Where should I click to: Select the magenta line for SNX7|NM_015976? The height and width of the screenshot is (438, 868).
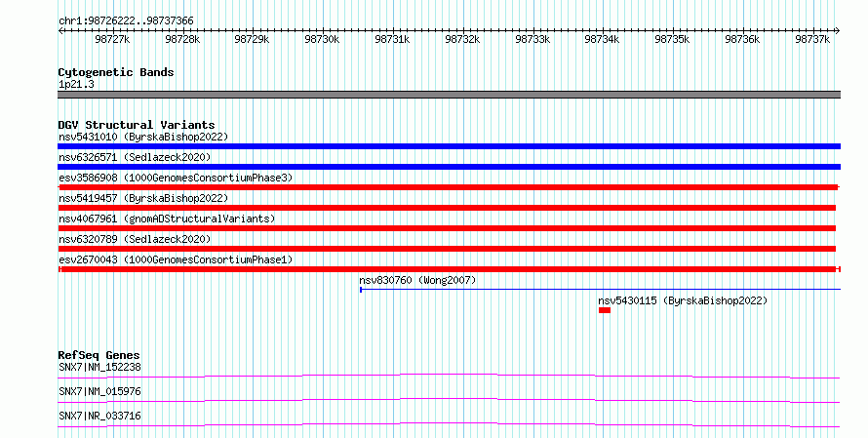point(449,401)
